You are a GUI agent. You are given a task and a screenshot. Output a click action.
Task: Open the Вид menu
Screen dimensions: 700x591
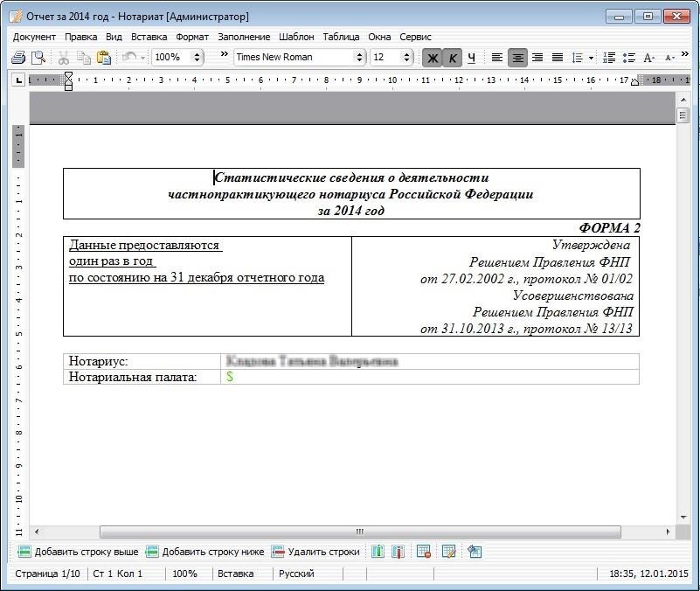(x=114, y=37)
